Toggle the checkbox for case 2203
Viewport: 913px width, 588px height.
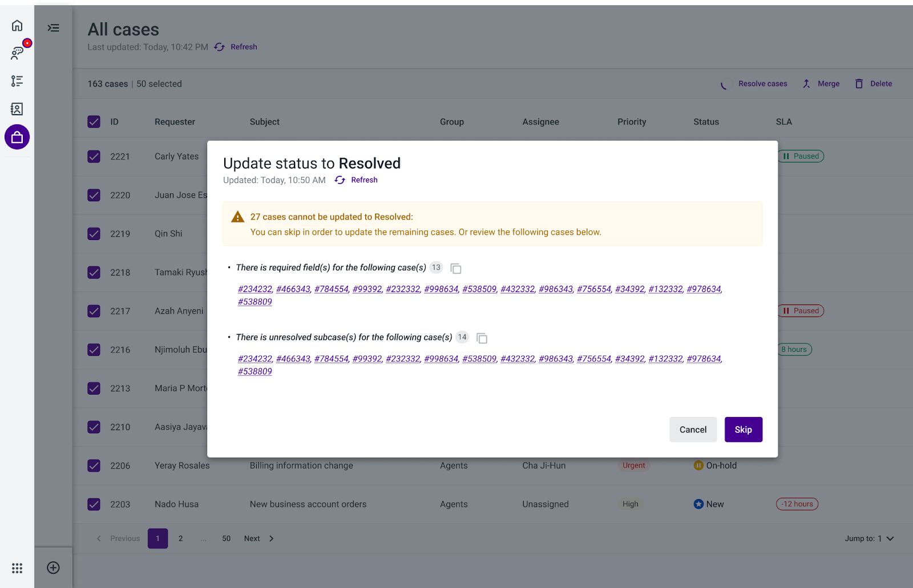tap(94, 504)
